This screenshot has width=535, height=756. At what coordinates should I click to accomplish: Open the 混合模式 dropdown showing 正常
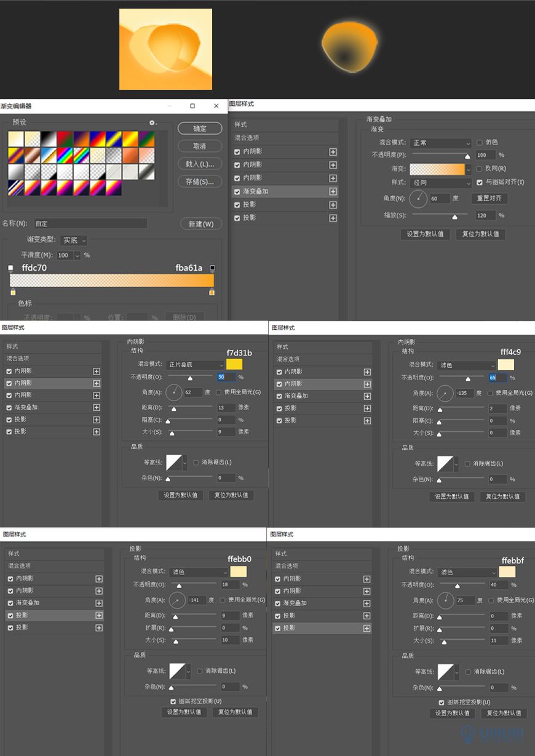[440, 142]
